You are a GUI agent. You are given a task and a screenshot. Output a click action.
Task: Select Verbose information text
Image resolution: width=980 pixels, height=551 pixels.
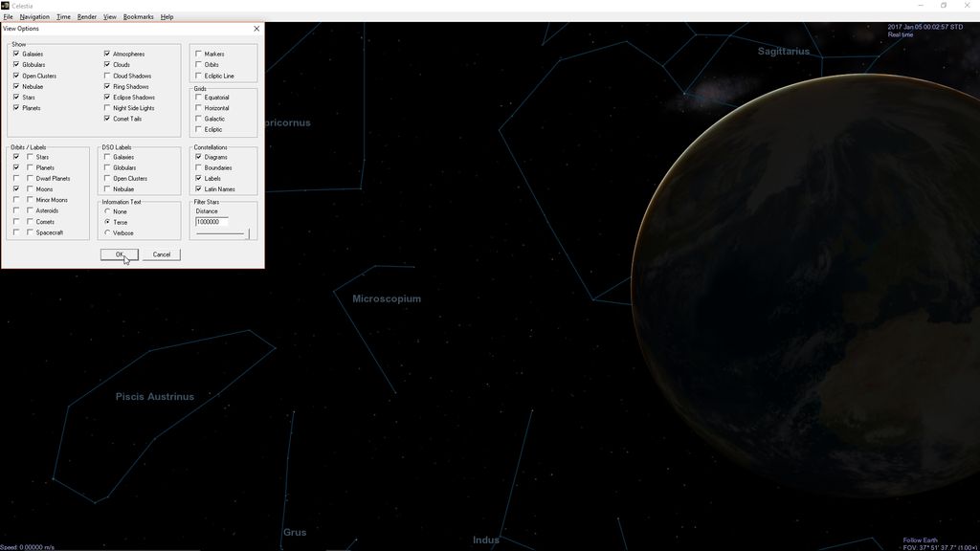(x=107, y=232)
